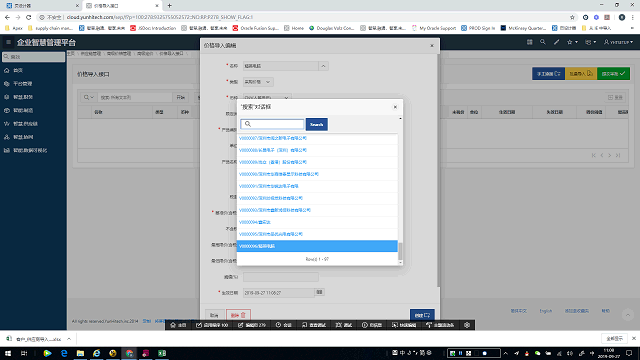The height and width of the screenshot is (360, 640).
Task: Click the sidebar search field
Action: (33, 57)
